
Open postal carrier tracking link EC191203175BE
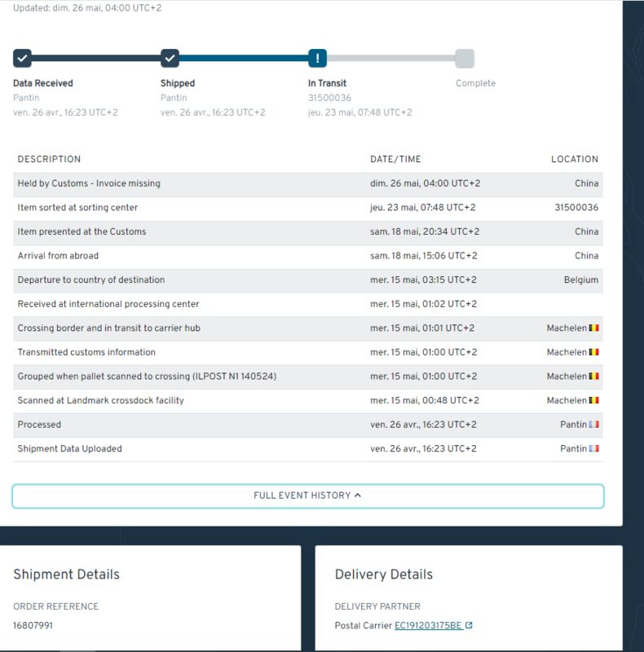pos(428,625)
